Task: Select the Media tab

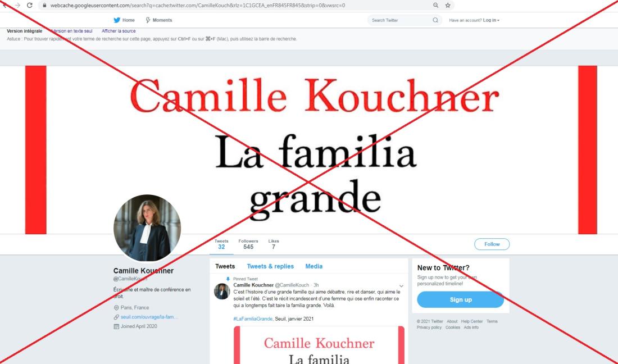Action: [x=313, y=266]
